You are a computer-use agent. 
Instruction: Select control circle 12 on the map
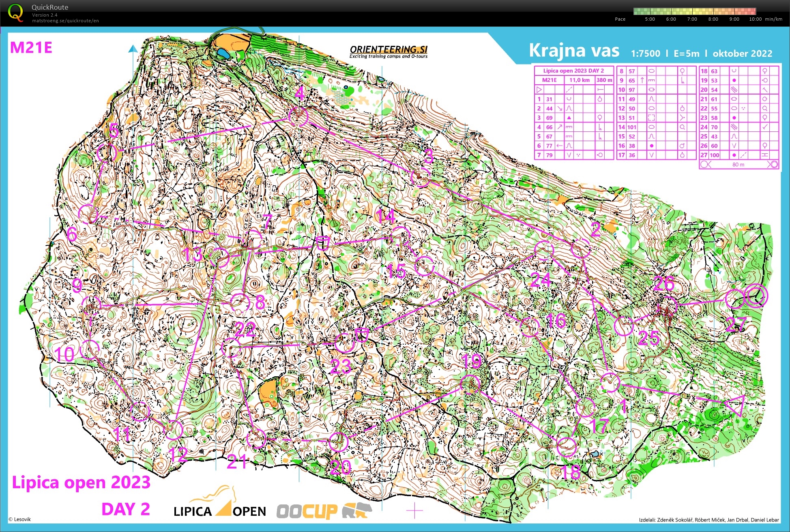[x=174, y=430]
